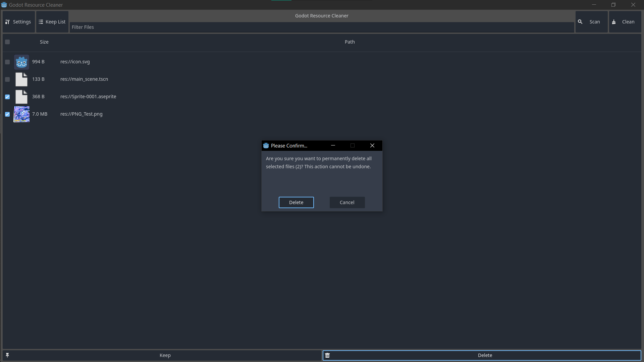Screen dimensions: 644x362
Task: Click the Keep button at bottom
Action: (162, 355)
